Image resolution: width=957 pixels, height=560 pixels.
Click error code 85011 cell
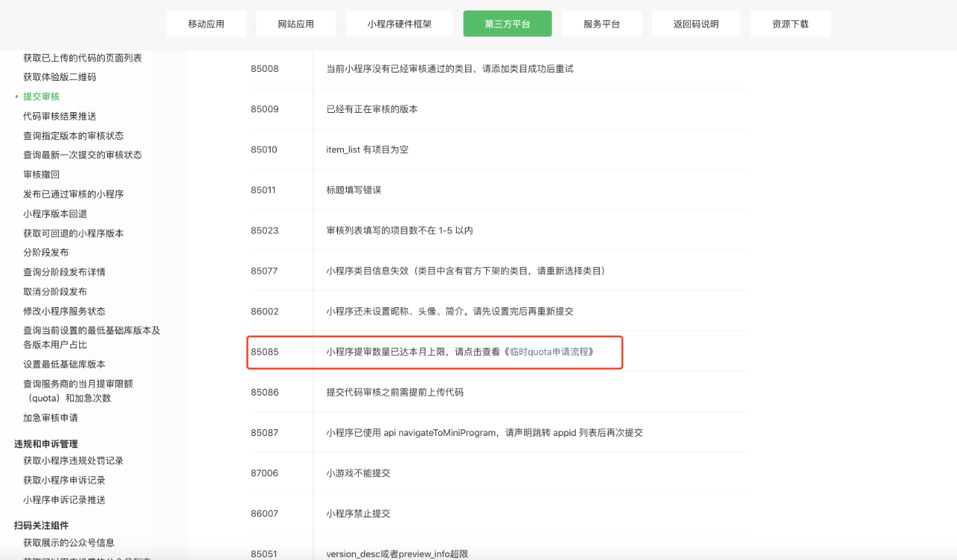coord(263,190)
